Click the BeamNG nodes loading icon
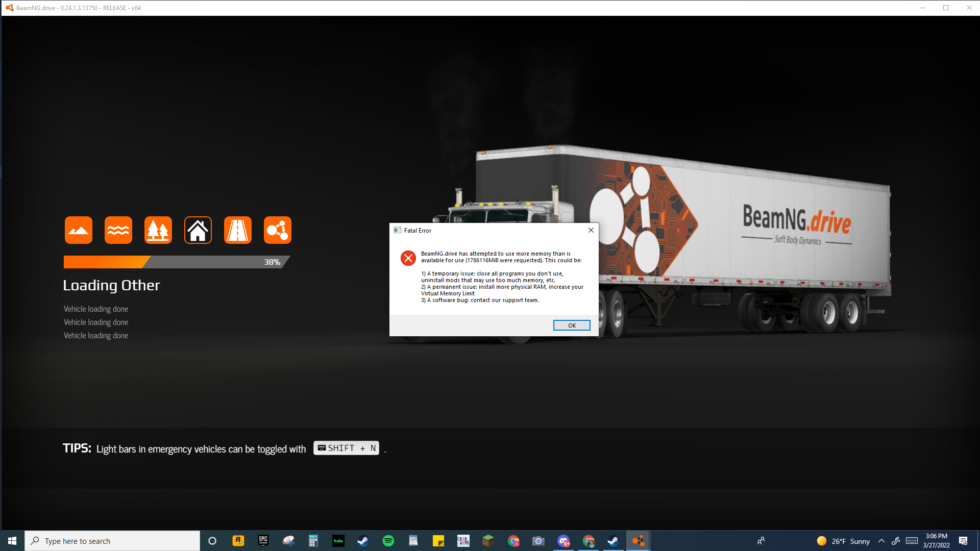The height and width of the screenshot is (551, 980). [x=278, y=230]
